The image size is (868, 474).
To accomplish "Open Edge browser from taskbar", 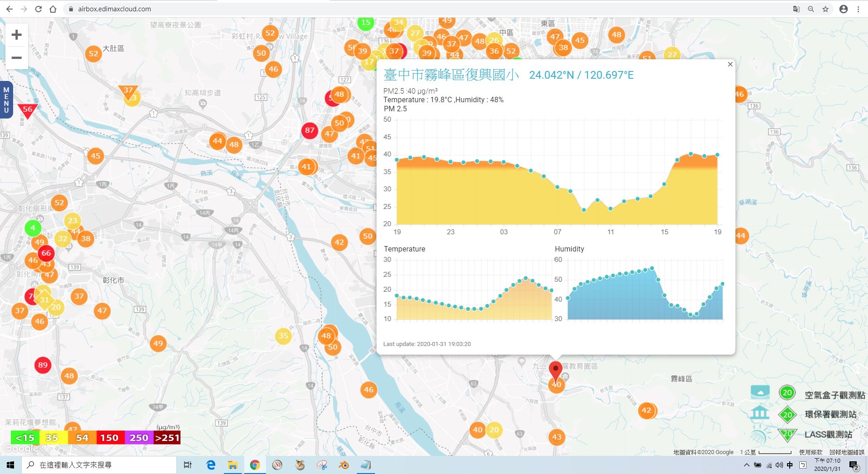I will [x=210, y=465].
